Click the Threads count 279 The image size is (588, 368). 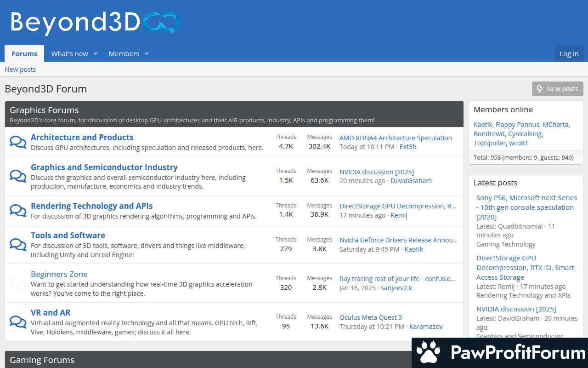coord(286,249)
